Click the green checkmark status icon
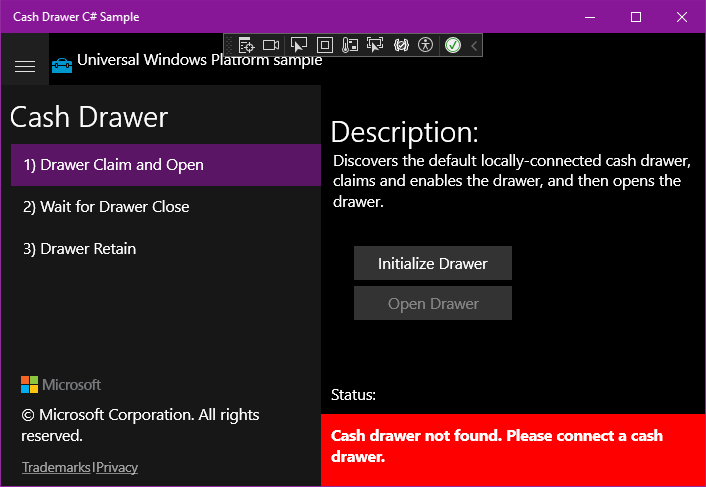 pos(453,45)
